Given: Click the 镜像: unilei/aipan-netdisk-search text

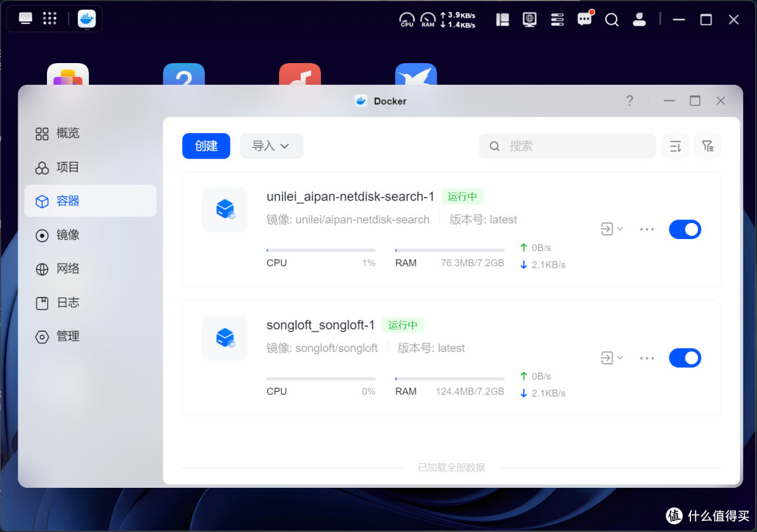Looking at the screenshot, I should pos(348,219).
